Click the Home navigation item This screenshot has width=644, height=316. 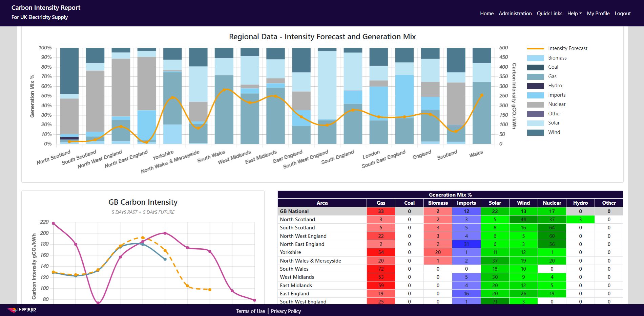pyautogui.click(x=487, y=13)
